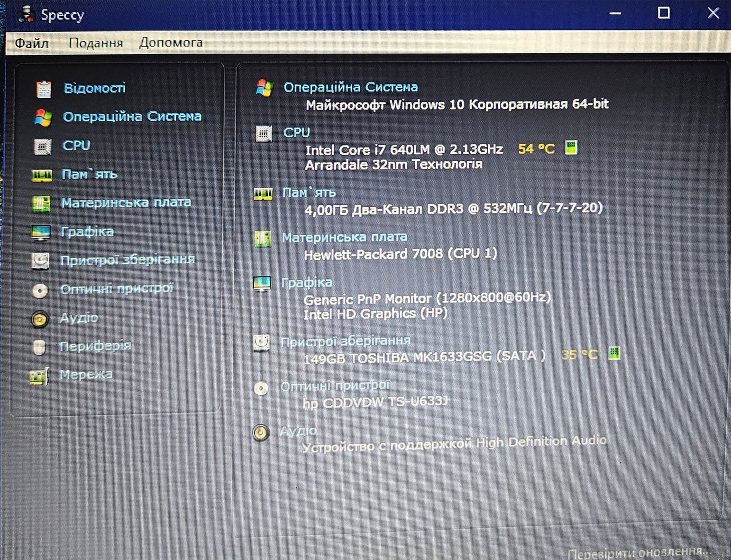The height and width of the screenshot is (560, 731).
Task: Click the monitor icon in summary panel
Action: [262, 284]
